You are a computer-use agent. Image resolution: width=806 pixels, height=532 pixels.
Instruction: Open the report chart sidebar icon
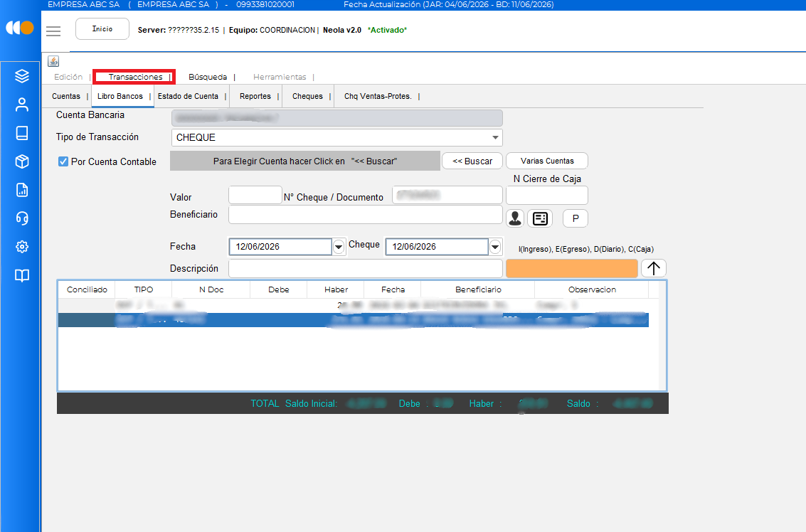(21, 190)
